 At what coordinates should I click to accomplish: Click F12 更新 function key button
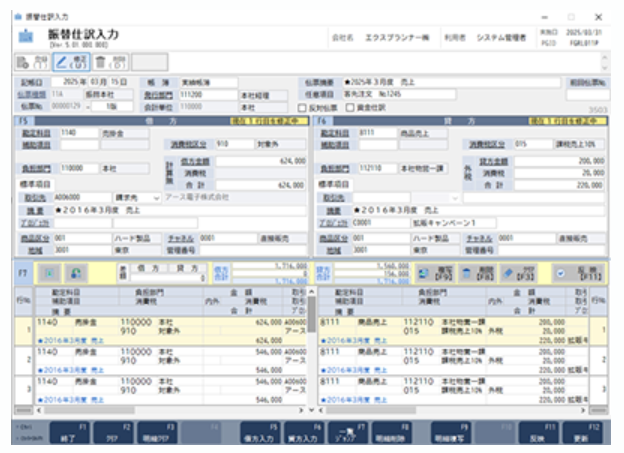coord(582,433)
